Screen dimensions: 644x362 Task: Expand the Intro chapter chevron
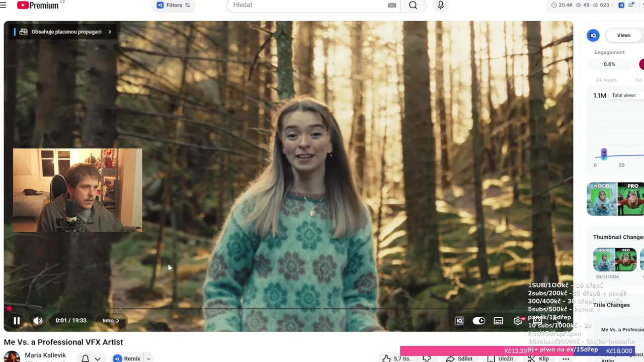coord(117,321)
